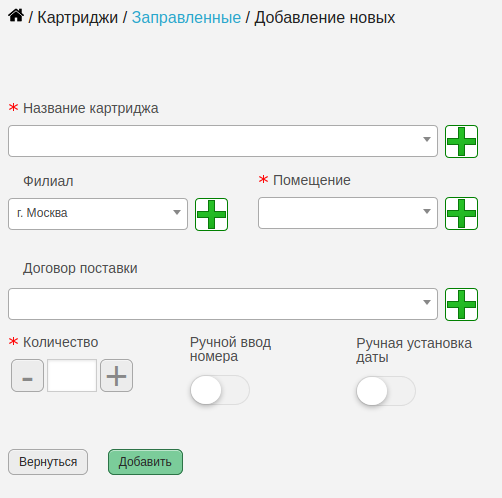This screenshot has width=502, height=498.
Task: Click the Вернуться button
Action: point(48,462)
